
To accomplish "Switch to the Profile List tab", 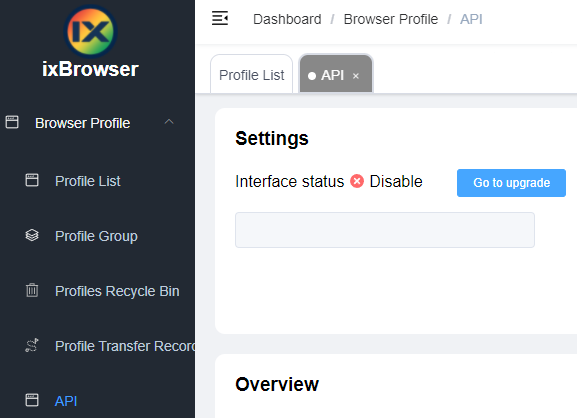I will pos(252,75).
